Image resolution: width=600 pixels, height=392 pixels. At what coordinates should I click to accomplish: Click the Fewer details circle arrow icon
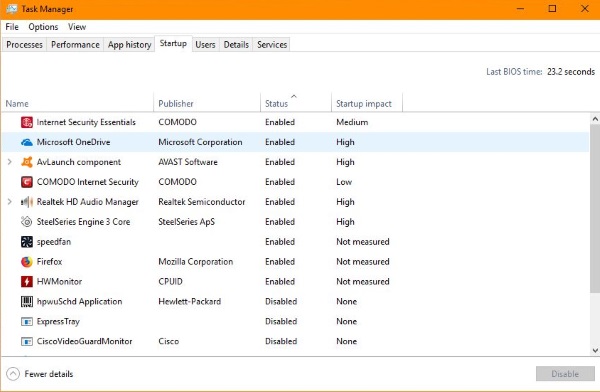pyautogui.click(x=13, y=374)
